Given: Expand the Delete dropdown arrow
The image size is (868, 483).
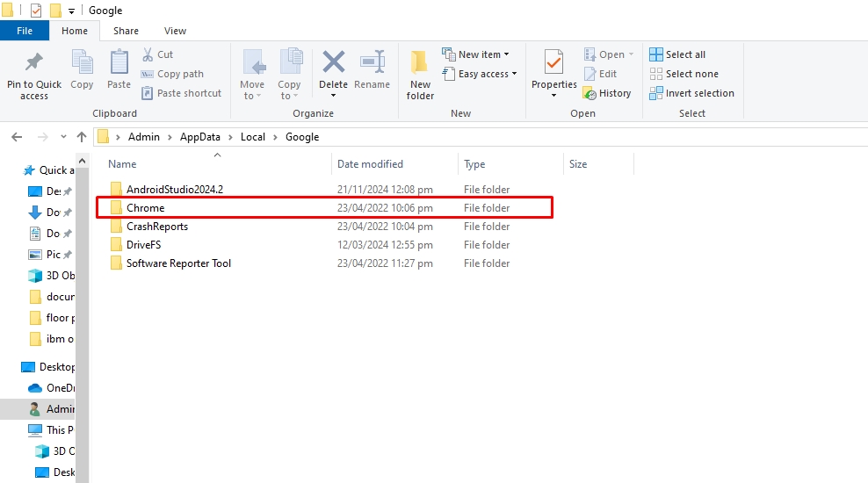Looking at the screenshot, I should coord(333,96).
